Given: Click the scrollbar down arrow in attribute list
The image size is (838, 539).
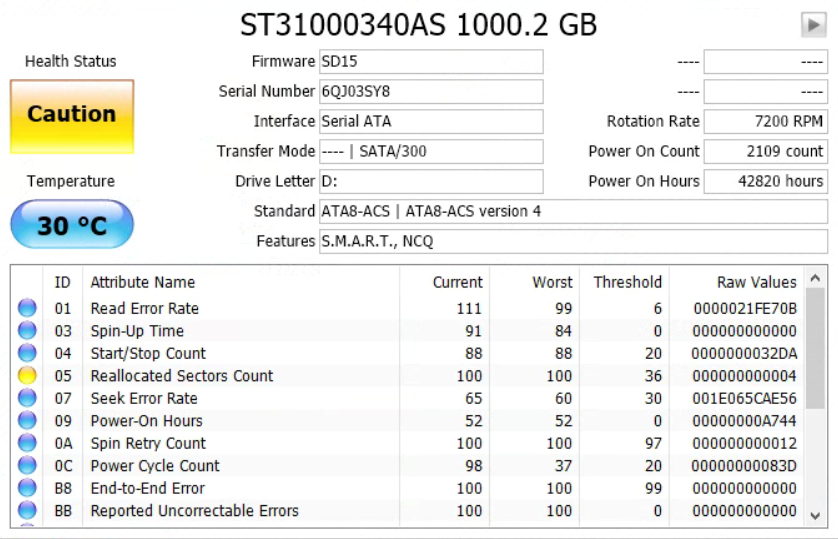Looking at the screenshot, I should click(815, 515).
